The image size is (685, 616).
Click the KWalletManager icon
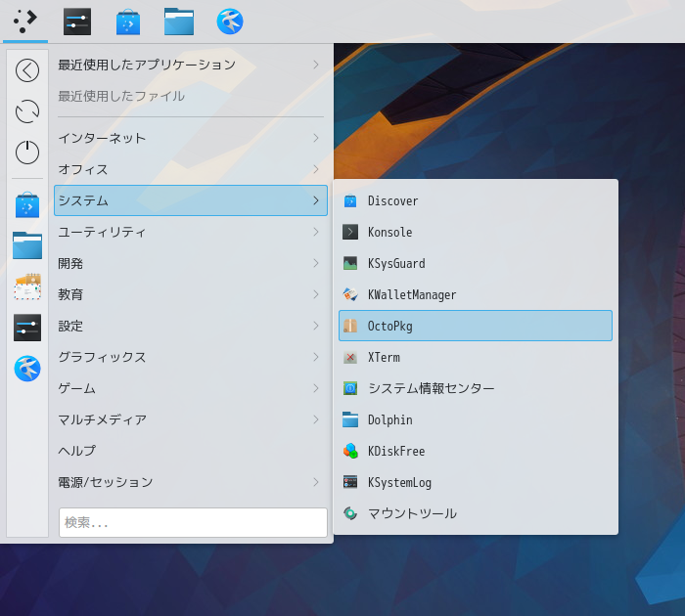coord(350,294)
